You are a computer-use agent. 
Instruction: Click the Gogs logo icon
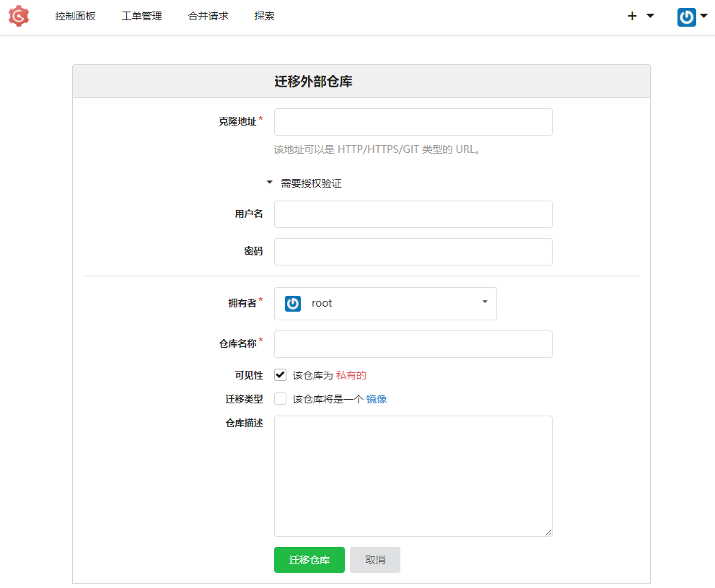19,16
